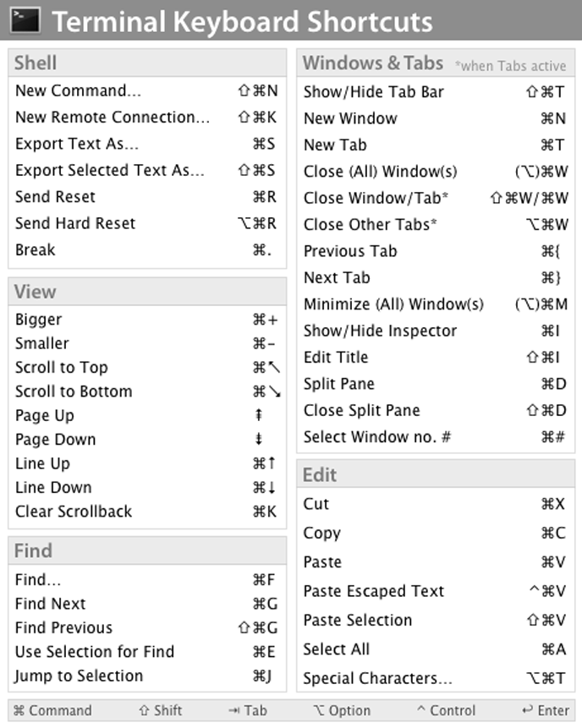Pick the Paste Escaped Text entry
Viewport: 582px width, 728px height.
(x=373, y=591)
